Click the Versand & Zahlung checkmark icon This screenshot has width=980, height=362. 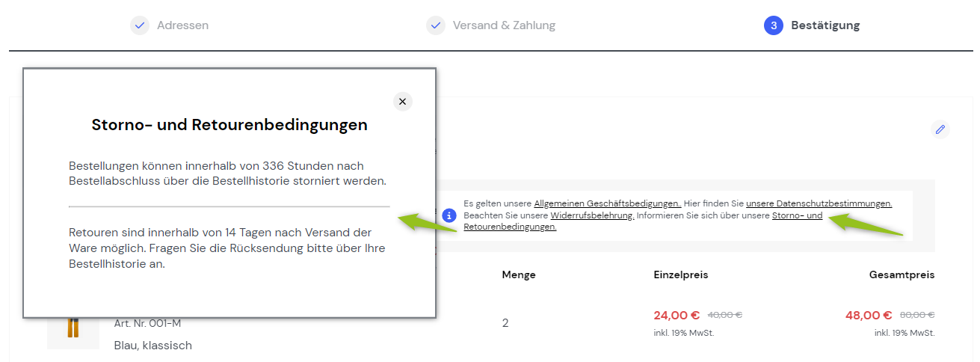point(436,25)
